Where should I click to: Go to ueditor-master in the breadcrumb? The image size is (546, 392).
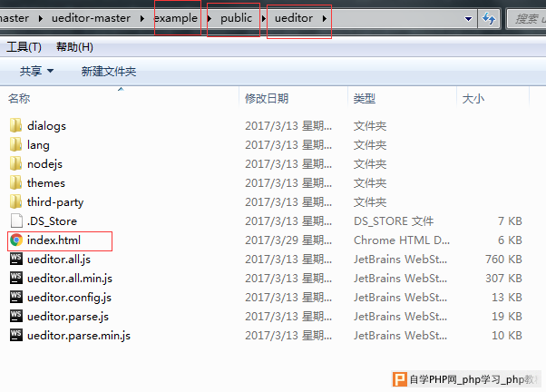pos(92,18)
